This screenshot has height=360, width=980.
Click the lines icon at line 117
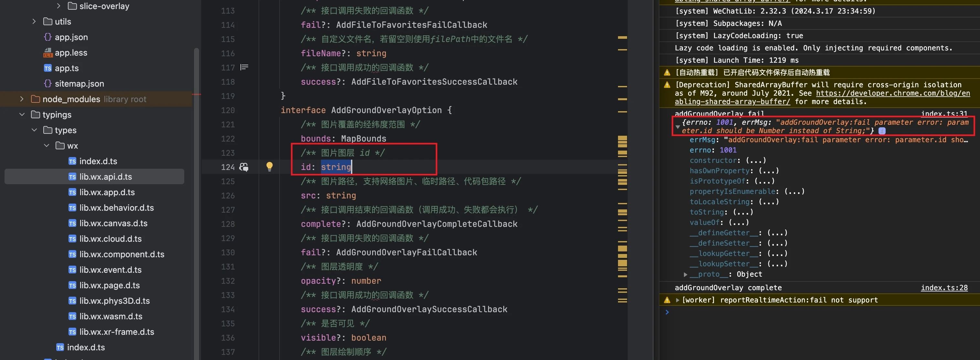[244, 67]
